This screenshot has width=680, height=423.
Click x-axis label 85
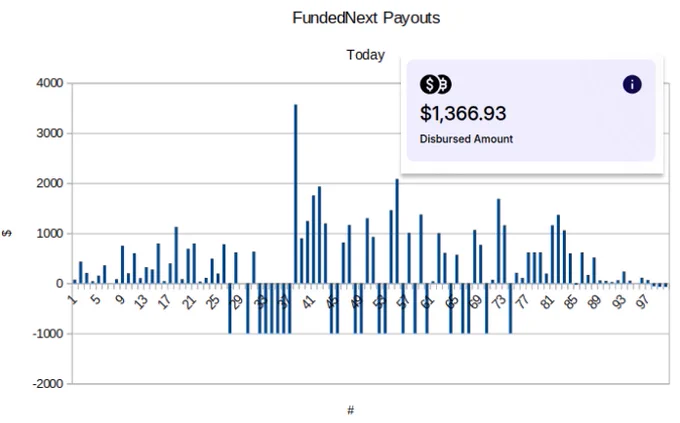(x=571, y=302)
